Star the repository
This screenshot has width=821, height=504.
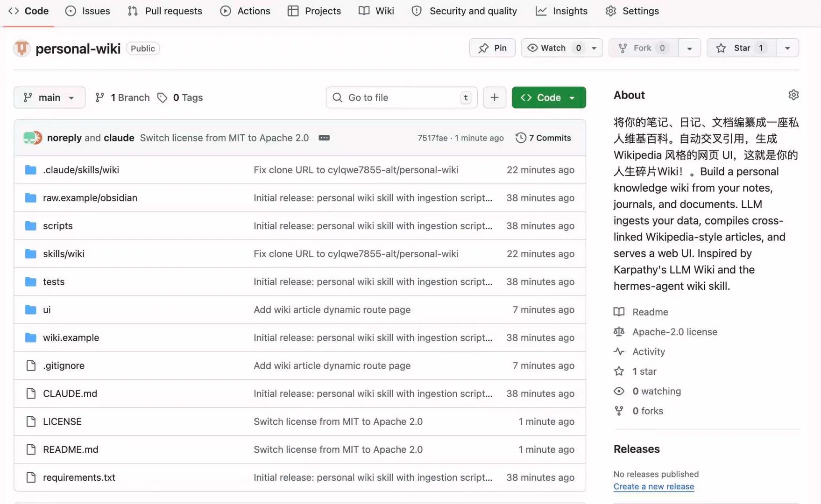tap(741, 48)
